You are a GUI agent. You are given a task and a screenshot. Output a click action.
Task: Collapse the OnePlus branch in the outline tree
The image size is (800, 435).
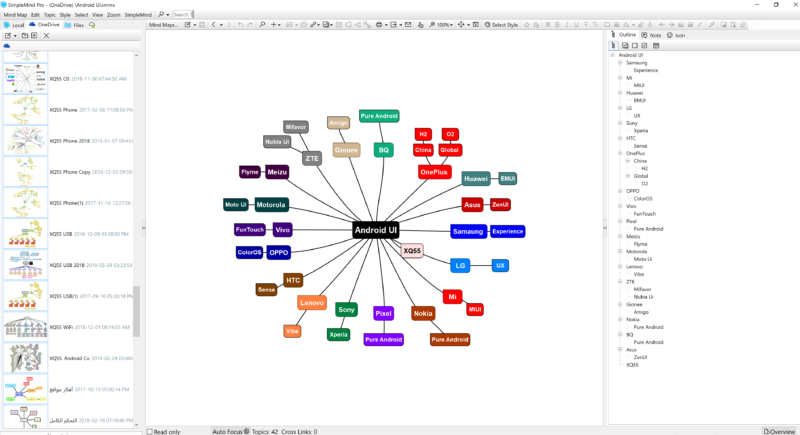(618, 152)
